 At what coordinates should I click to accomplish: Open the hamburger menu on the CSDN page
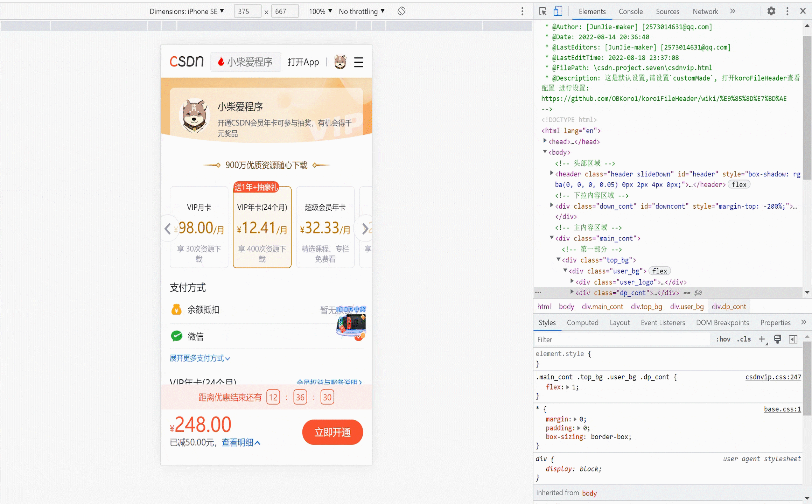(x=358, y=62)
